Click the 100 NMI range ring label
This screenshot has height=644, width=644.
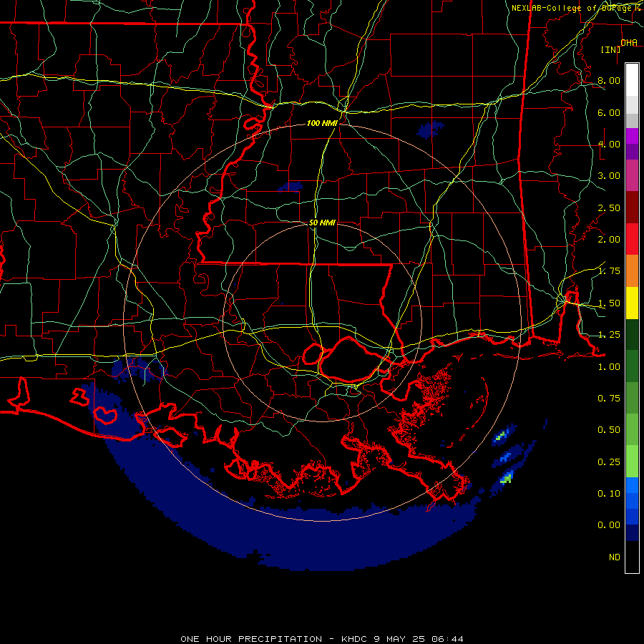(x=323, y=123)
